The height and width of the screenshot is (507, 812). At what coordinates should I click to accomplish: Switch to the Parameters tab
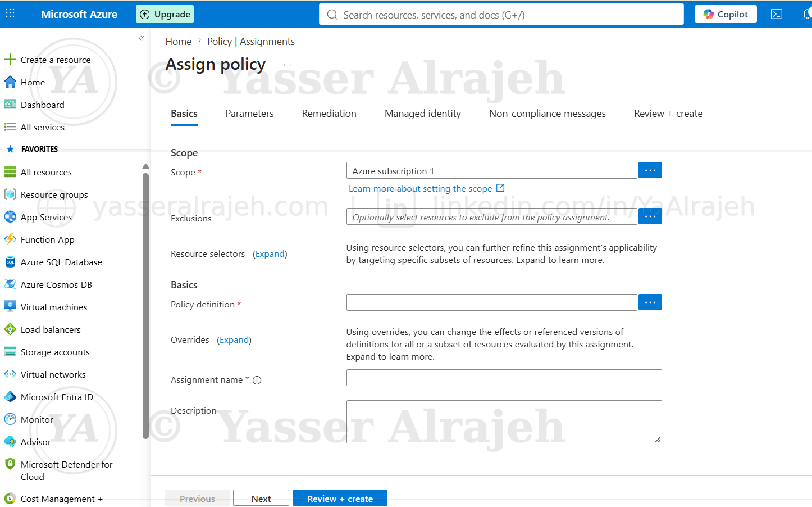[250, 114]
